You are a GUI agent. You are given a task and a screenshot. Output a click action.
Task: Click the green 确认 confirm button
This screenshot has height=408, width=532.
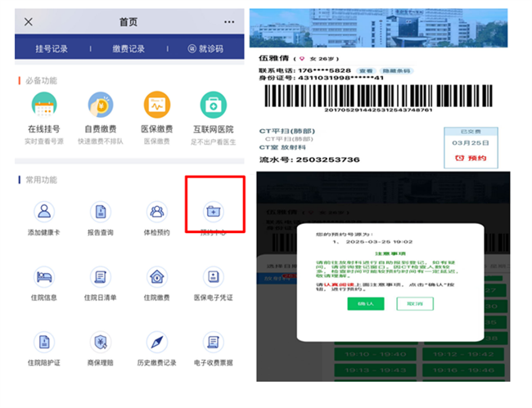point(366,303)
